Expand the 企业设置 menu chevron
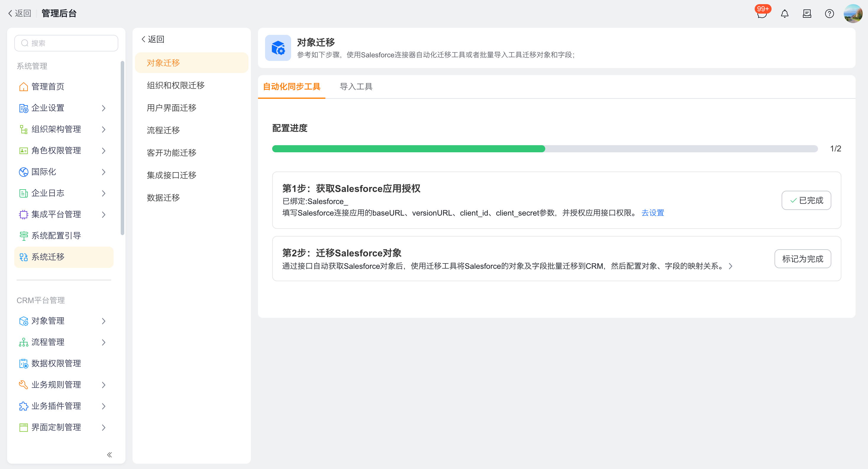 tap(104, 108)
